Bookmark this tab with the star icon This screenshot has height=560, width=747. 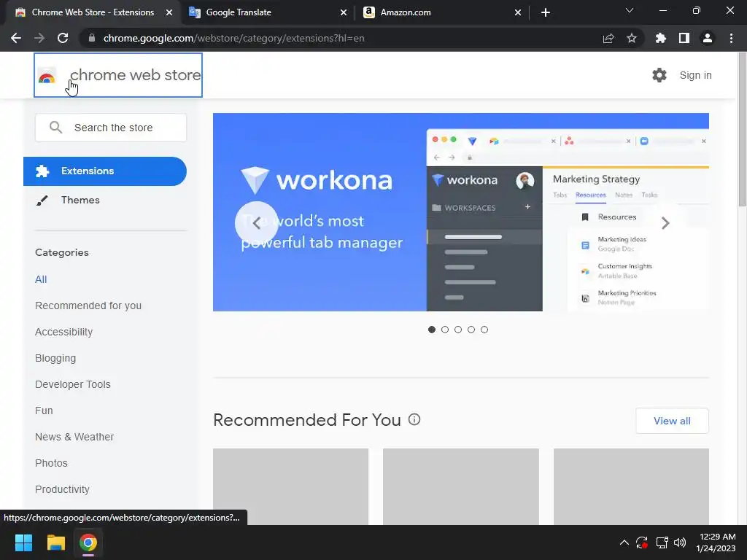tap(632, 38)
